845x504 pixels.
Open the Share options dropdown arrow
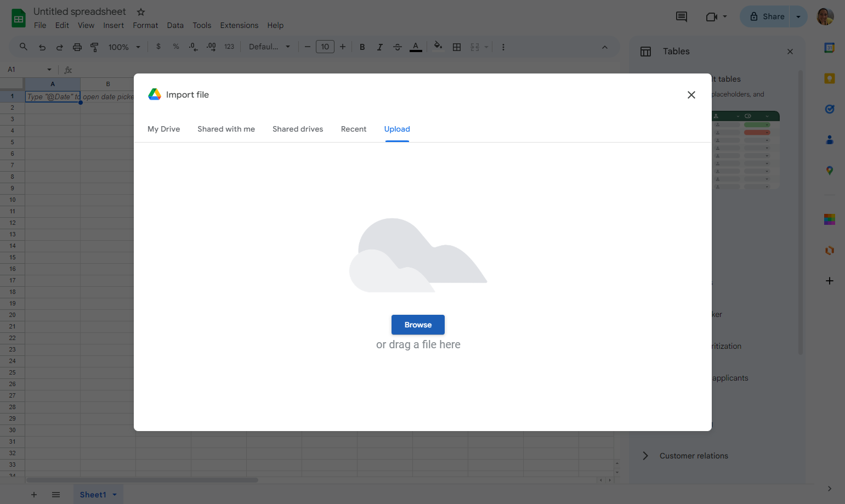[x=798, y=16]
